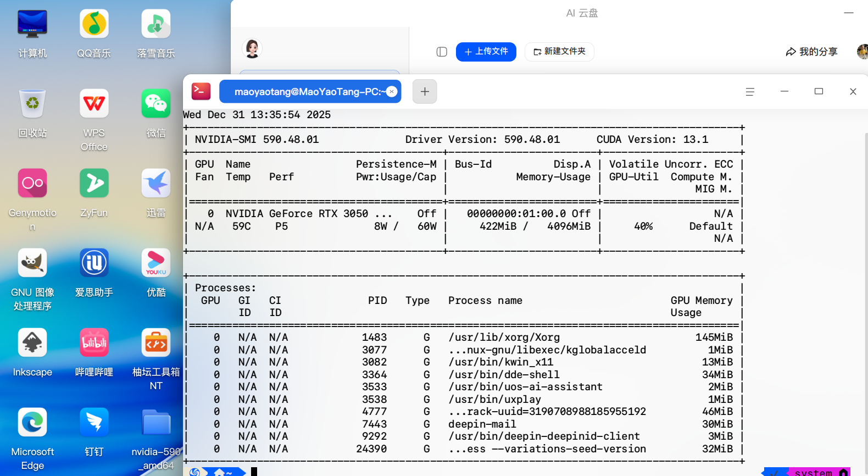Click the user avatar in AI 云盘 sidebar

(x=252, y=49)
